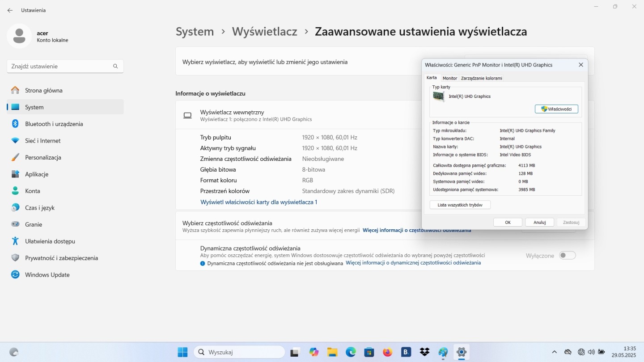Switch to the Monitor tab
This screenshot has width=644, height=362.
tap(449, 78)
